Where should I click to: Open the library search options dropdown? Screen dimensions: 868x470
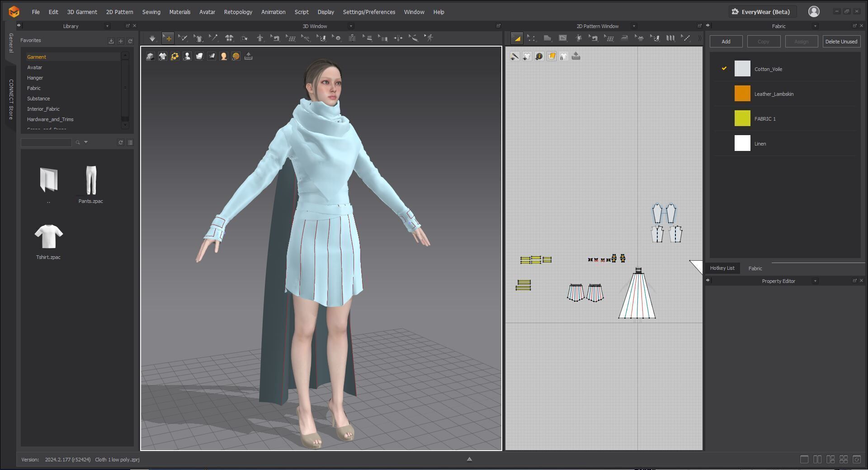click(x=86, y=142)
